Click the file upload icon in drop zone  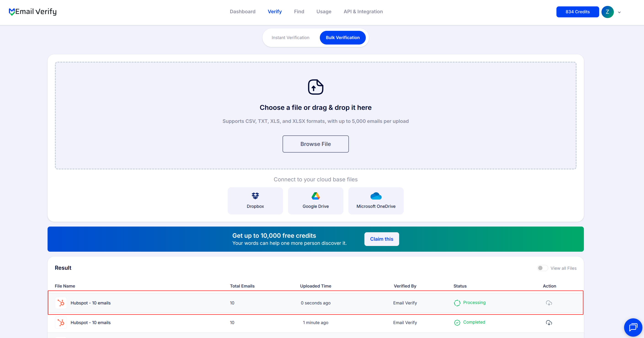[315, 87]
